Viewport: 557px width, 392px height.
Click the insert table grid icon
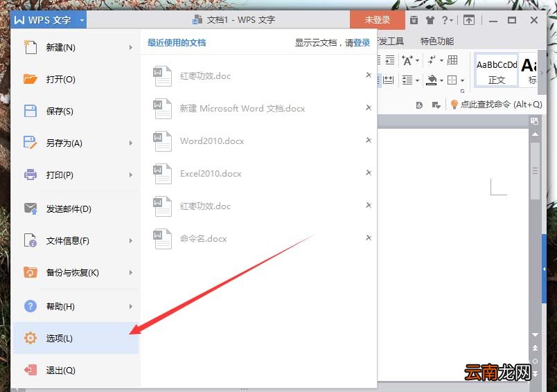(x=452, y=60)
